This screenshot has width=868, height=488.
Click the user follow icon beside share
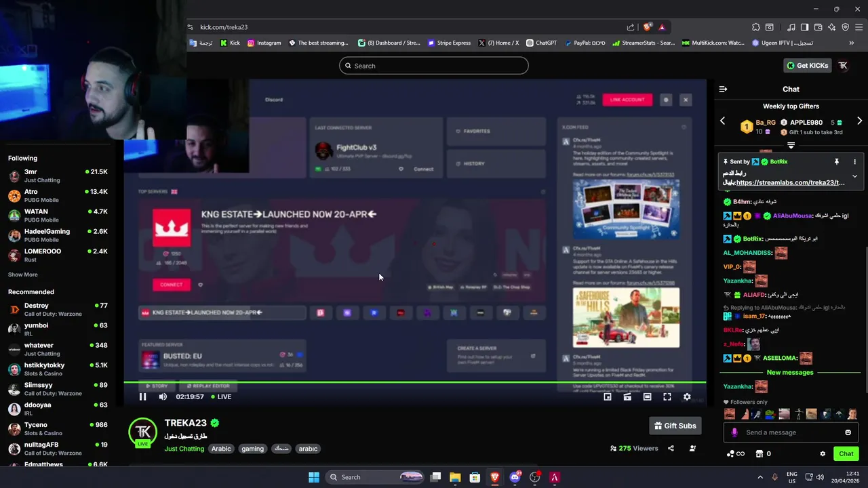pos(692,448)
